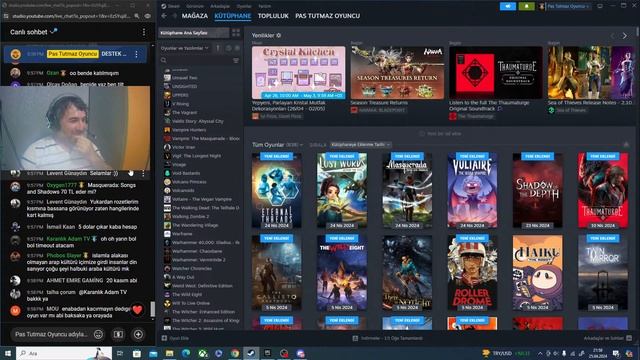This screenshot has height=360, width=640.
Task: Expand the Oyunlar ve Yazılımlar dropdown
Action: [184, 48]
